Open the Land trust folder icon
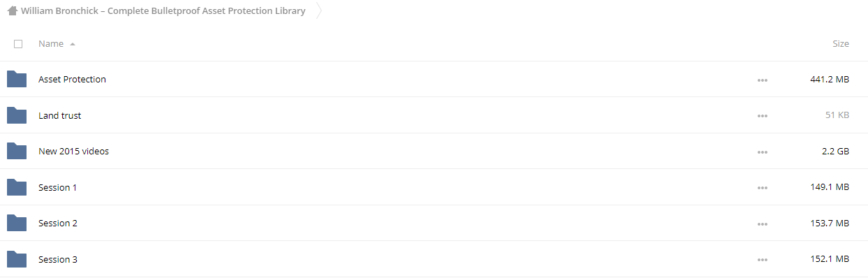This screenshot has height=278, width=868. [x=17, y=115]
